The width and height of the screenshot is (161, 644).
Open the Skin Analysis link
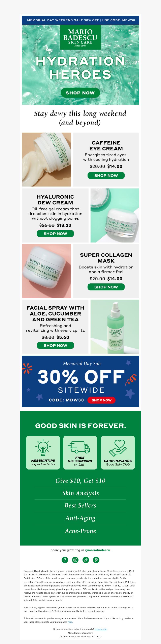[x=80, y=493]
